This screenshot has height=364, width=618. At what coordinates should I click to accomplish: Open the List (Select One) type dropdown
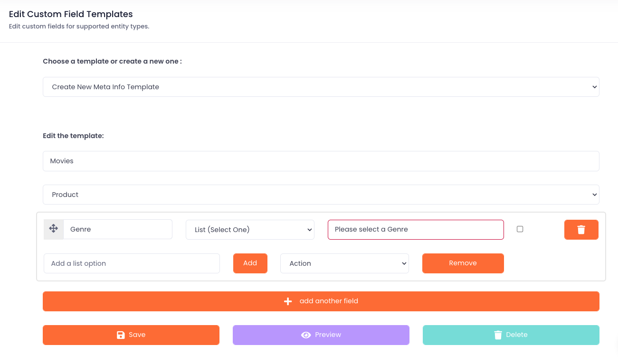(x=250, y=230)
